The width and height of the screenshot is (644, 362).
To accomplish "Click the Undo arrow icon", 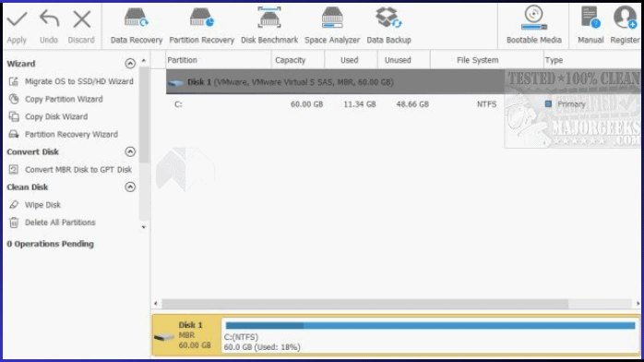I will [x=49, y=18].
